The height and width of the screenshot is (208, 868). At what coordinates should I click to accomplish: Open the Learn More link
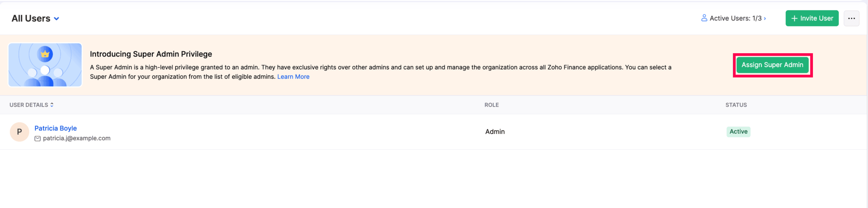click(293, 77)
